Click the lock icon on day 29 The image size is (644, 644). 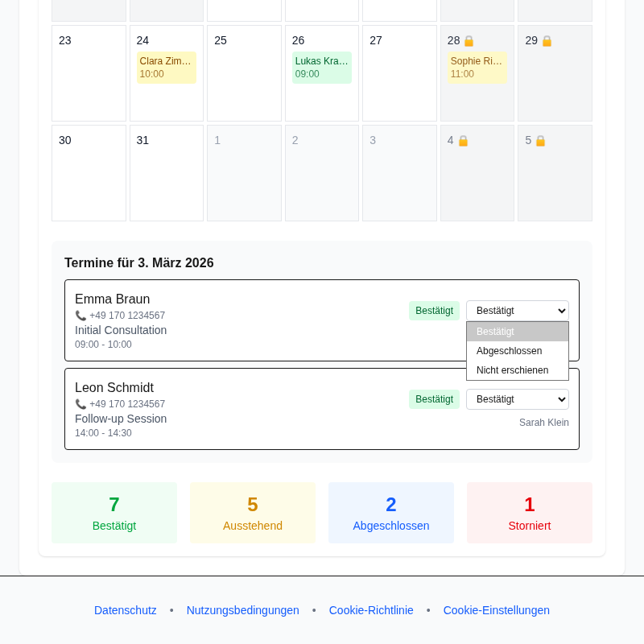tap(546, 40)
